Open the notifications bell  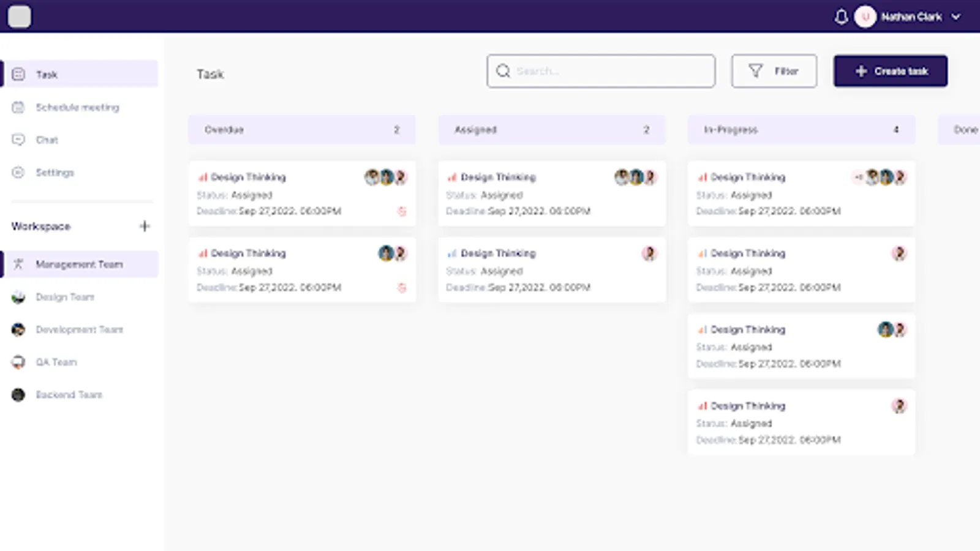(x=842, y=17)
